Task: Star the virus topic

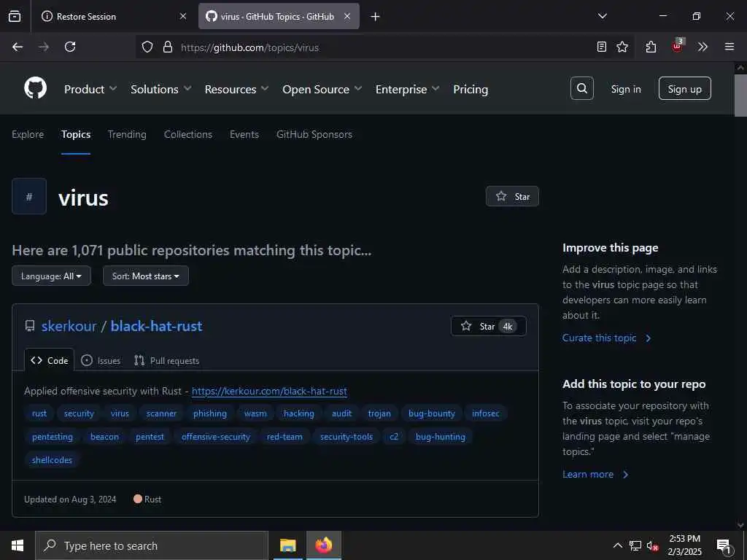Action: tap(512, 196)
